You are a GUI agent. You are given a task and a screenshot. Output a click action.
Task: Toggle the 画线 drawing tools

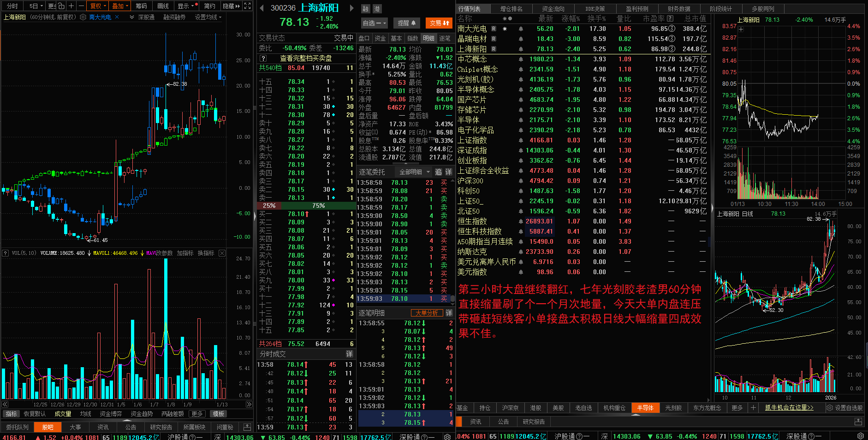point(163,6)
